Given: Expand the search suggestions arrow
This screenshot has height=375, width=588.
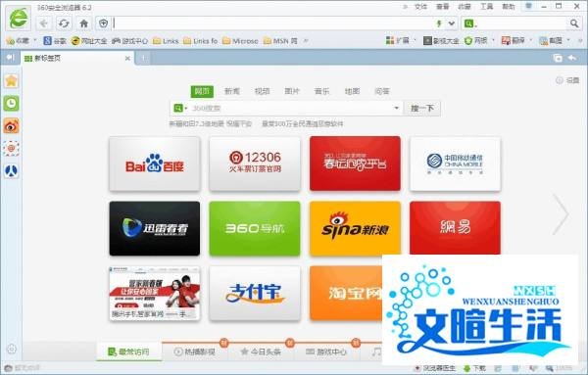Looking at the screenshot, I should (396, 108).
